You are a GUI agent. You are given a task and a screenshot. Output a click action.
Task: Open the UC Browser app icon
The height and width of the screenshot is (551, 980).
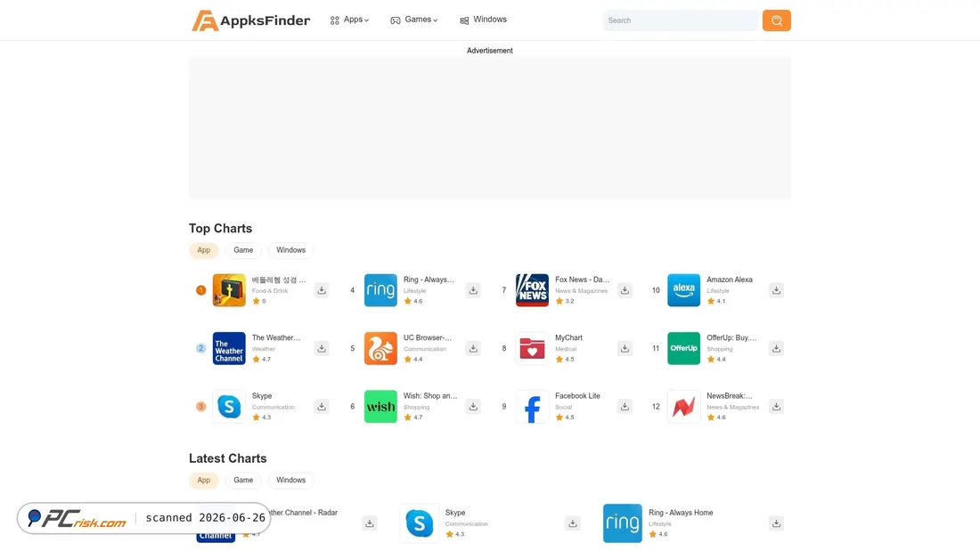click(380, 348)
